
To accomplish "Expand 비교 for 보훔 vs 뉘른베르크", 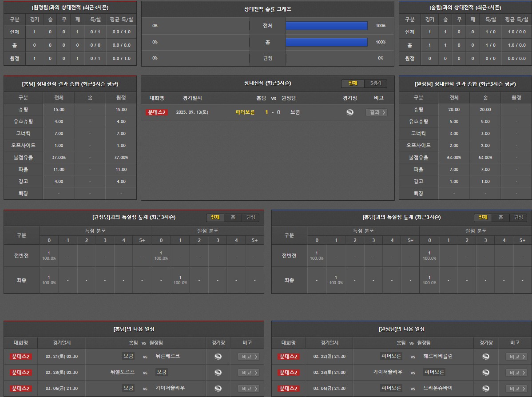I will pyautogui.click(x=249, y=357).
